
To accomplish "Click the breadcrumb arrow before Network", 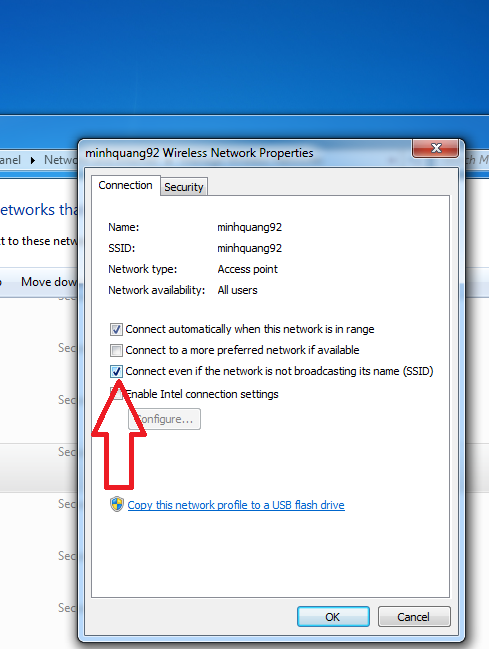I will click(x=33, y=160).
